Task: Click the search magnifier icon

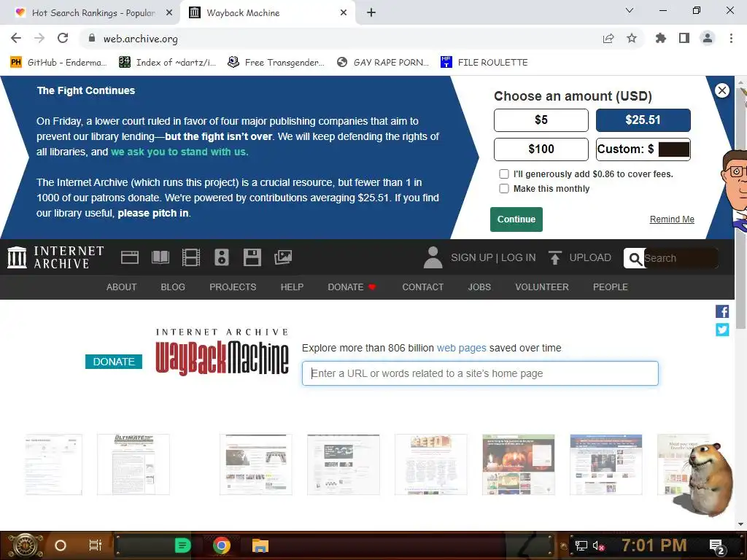Action: point(635,258)
